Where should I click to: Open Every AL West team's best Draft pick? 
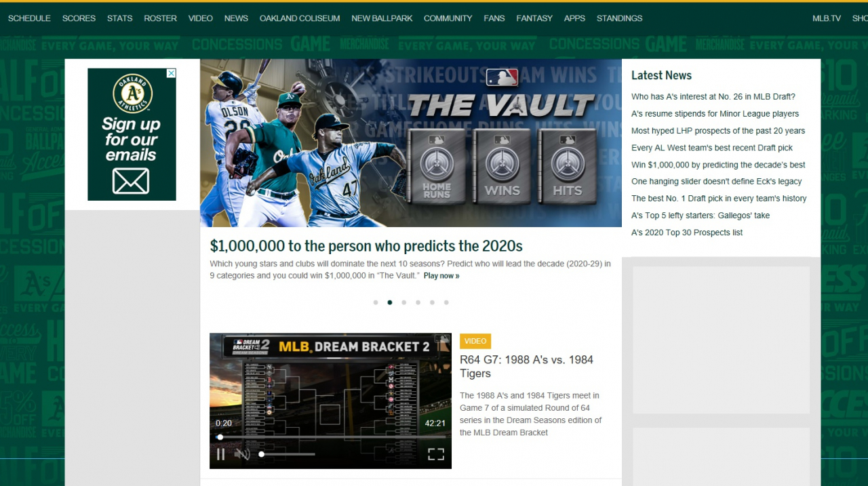pyautogui.click(x=712, y=148)
